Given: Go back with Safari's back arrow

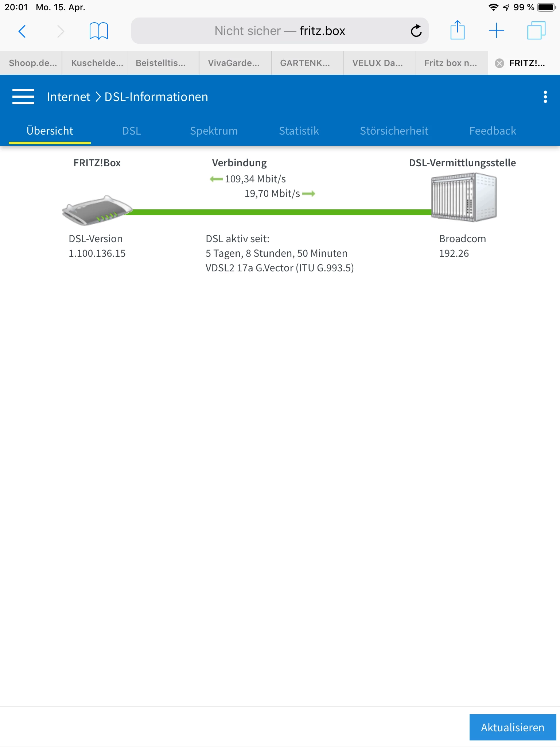Looking at the screenshot, I should coord(22,31).
